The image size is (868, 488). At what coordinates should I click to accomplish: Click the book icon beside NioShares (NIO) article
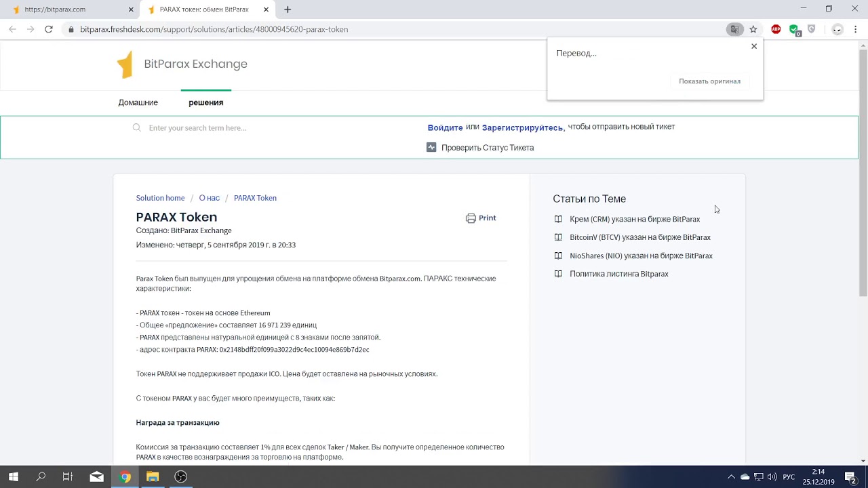558,256
